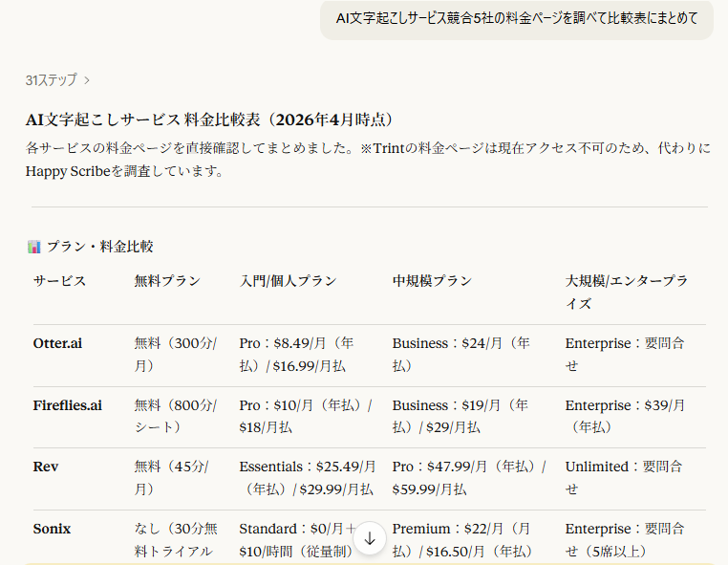
Task: Select the 中規模プラン column header
Action: pos(432,281)
